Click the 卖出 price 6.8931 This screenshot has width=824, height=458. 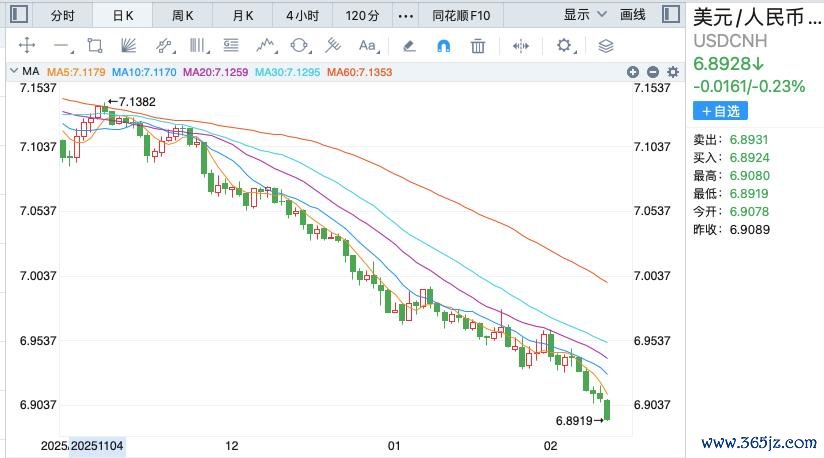pyautogui.click(x=749, y=140)
